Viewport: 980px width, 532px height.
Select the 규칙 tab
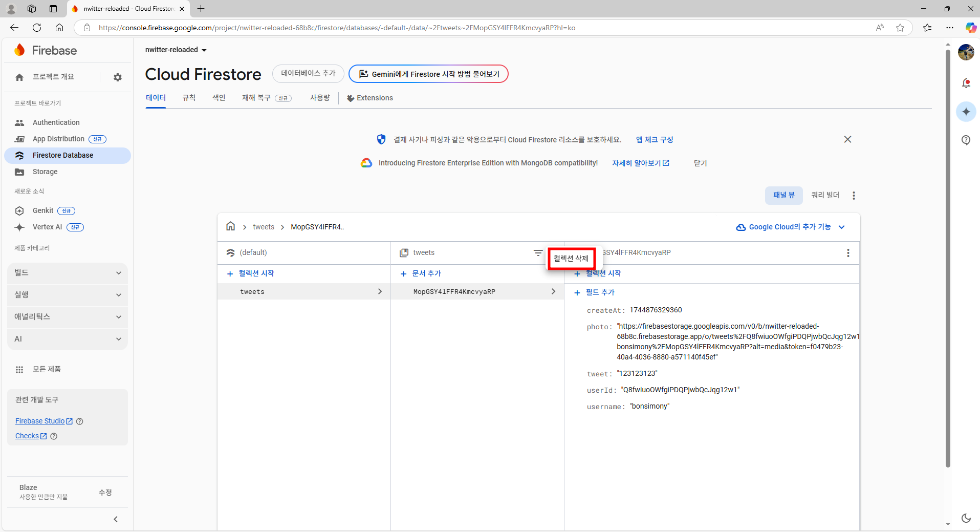pyautogui.click(x=189, y=98)
